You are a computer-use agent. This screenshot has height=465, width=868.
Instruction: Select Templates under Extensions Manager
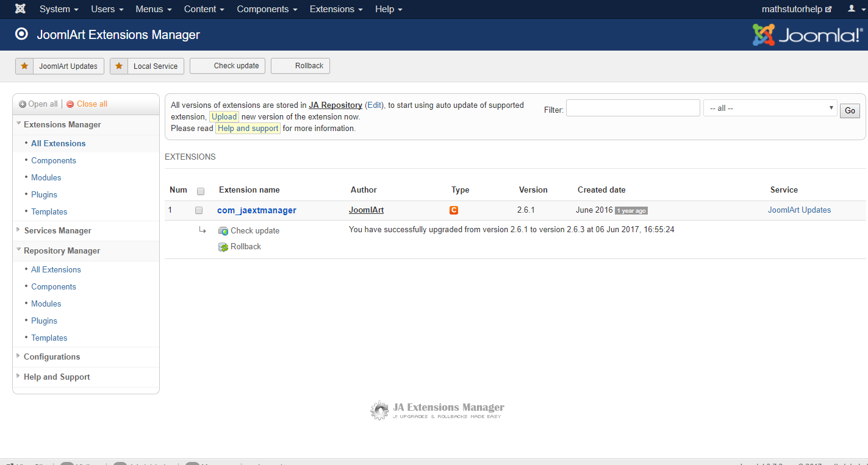(x=49, y=212)
